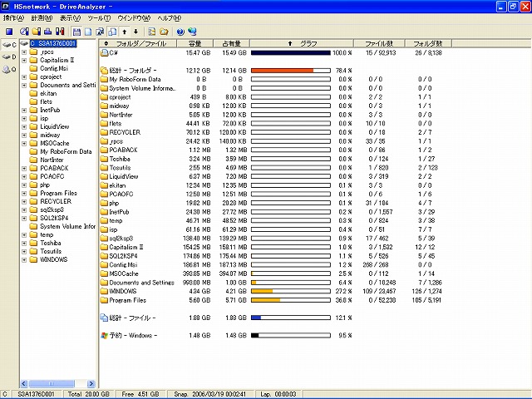Click the Program Files folder icon in list
This screenshot has height=399, width=532.
[104, 300]
